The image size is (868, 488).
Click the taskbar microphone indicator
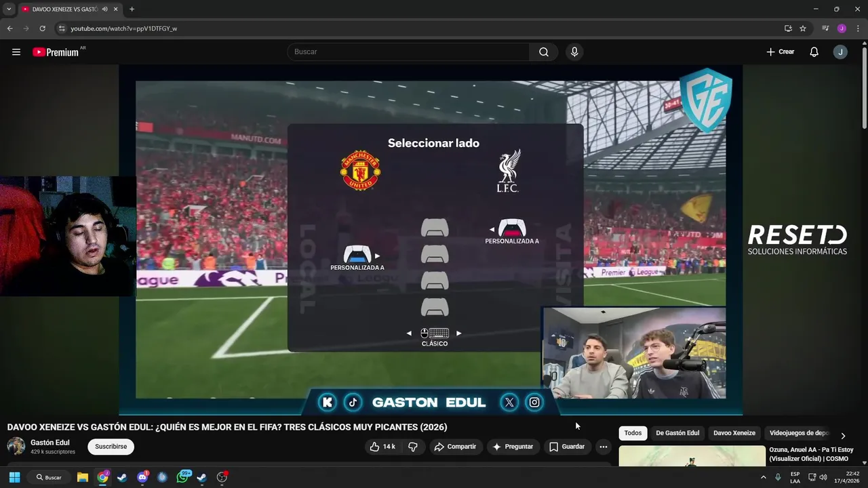pos(778,477)
